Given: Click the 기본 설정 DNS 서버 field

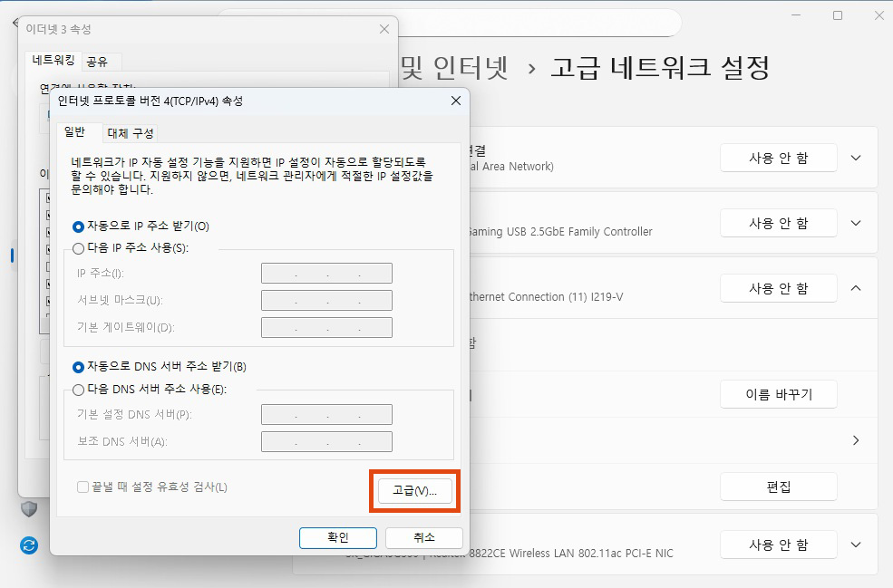Looking at the screenshot, I should tap(326, 415).
